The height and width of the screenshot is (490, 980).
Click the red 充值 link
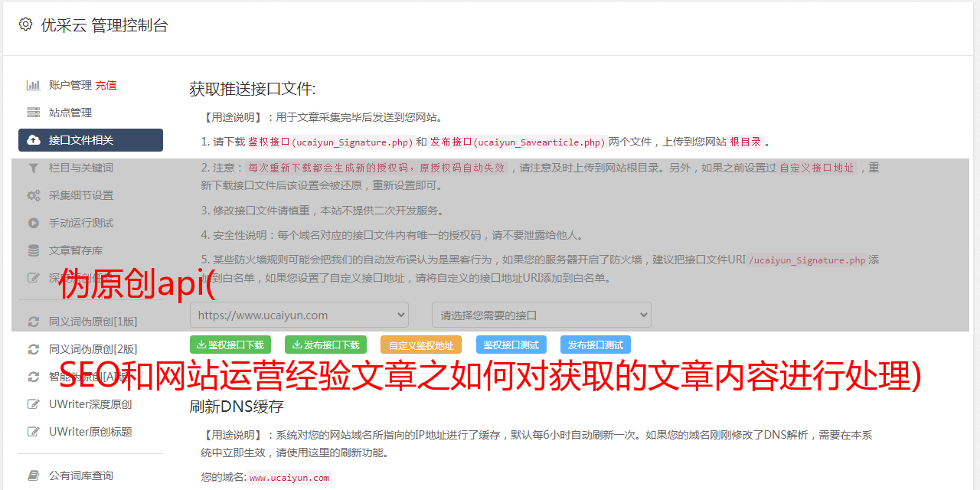coord(106,85)
